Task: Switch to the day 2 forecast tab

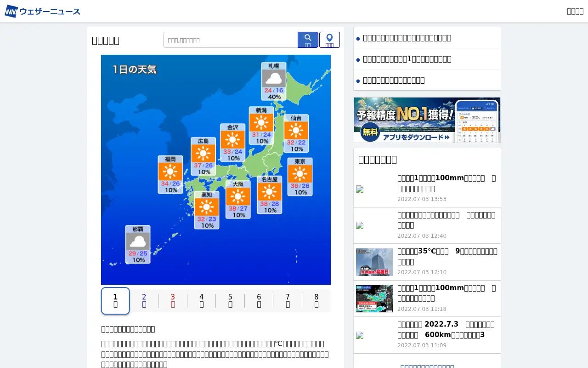Action: point(144,301)
